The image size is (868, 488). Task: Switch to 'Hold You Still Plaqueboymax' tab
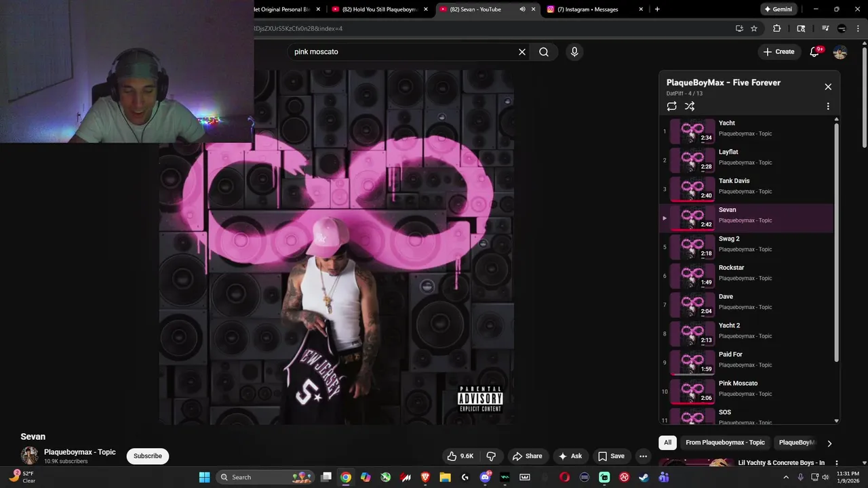[x=380, y=9]
